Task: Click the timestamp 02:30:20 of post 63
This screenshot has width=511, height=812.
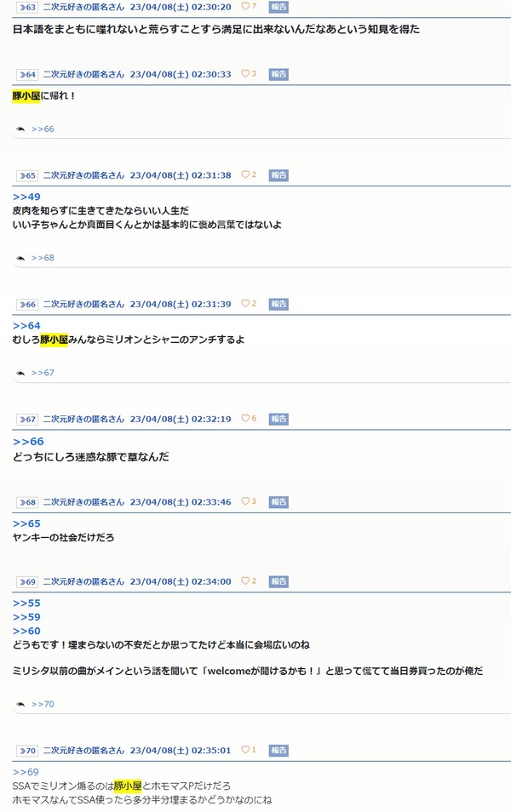Action: [211, 8]
